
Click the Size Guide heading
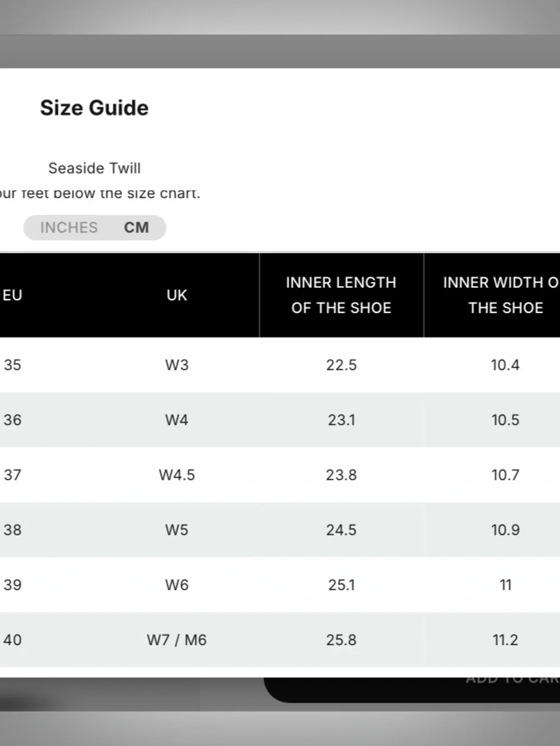94,108
